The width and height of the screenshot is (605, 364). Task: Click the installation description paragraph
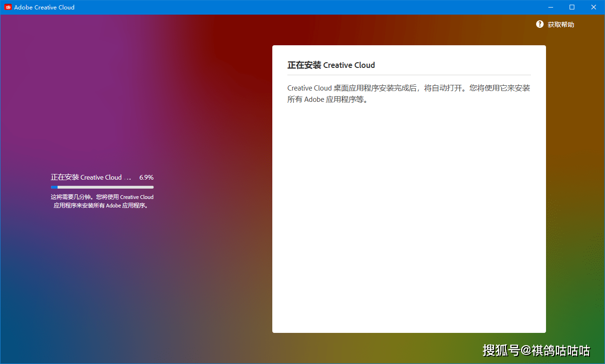(x=409, y=93)
